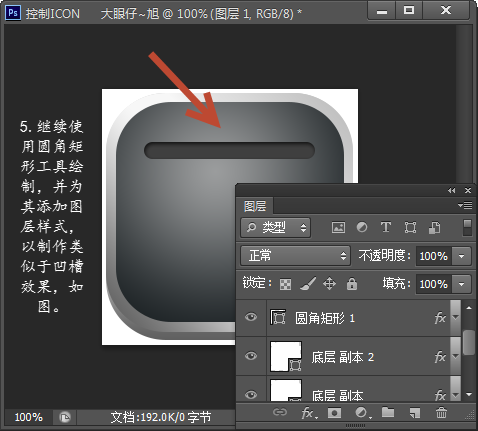Click fx indicator on 底层 副本 2 layer
Image resolution: width=478 pixels, height=431 pixels.
point(440,357)
